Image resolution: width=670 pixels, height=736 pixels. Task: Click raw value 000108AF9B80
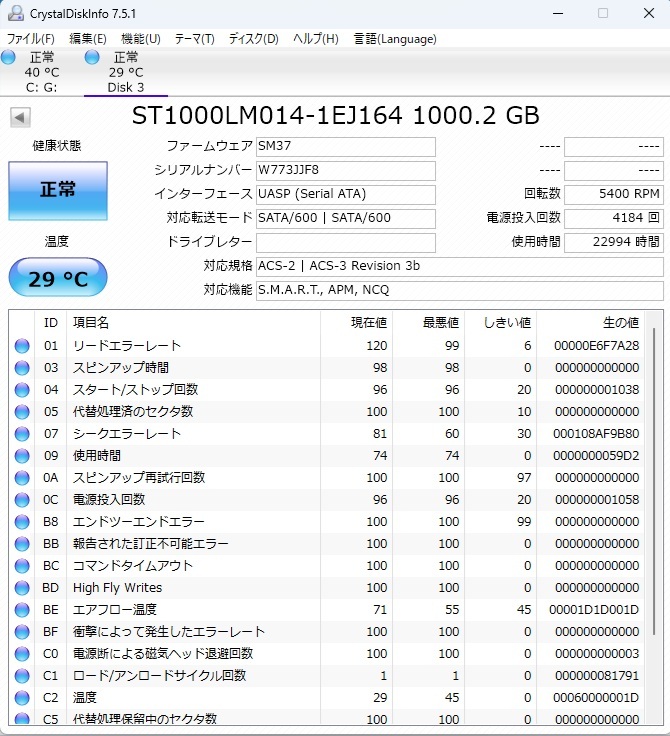(596, 434)
